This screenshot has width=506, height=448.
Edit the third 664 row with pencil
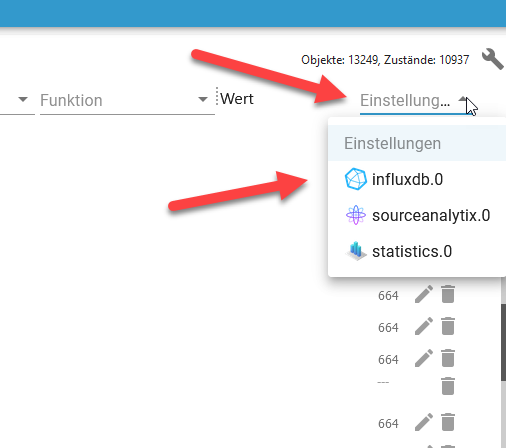point(424,358)
